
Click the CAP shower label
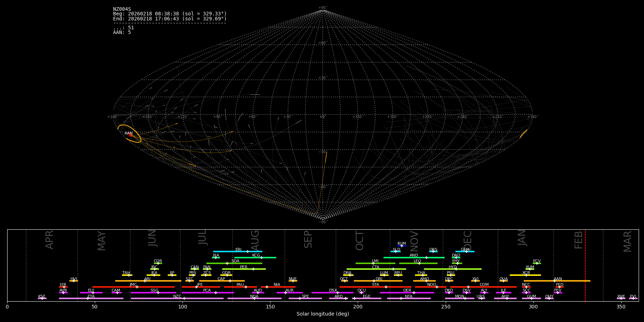pos(221,279)
